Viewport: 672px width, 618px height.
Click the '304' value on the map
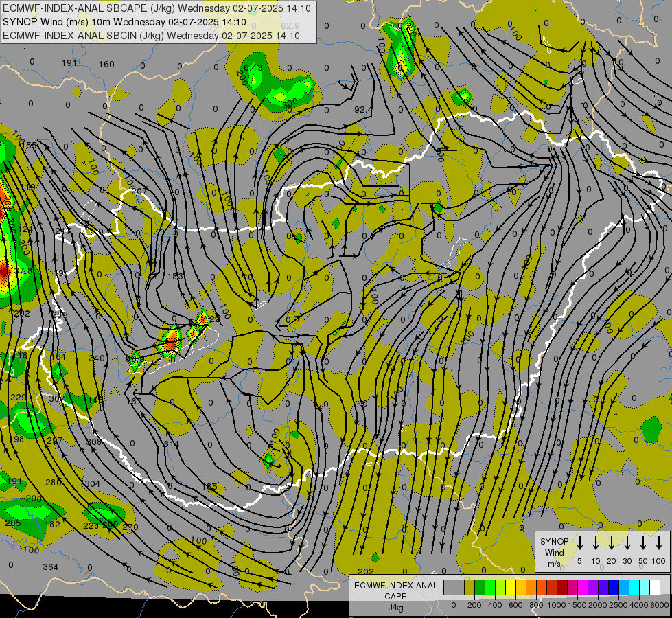pos(93,484)
